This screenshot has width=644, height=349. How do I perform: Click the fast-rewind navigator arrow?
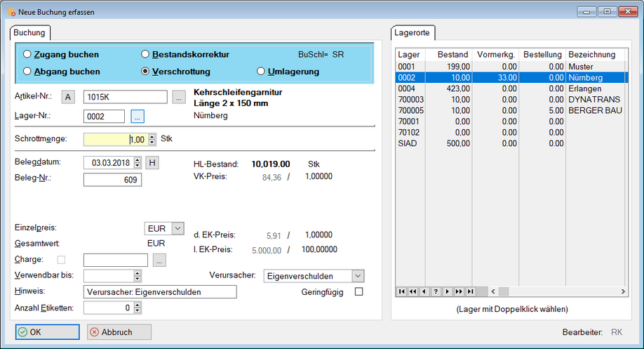413,291
